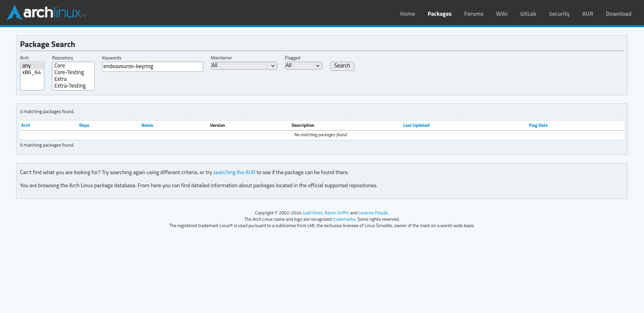Open the Security nav item
The height and width of the screenshot is (313, 644).
tap(559, 14)
